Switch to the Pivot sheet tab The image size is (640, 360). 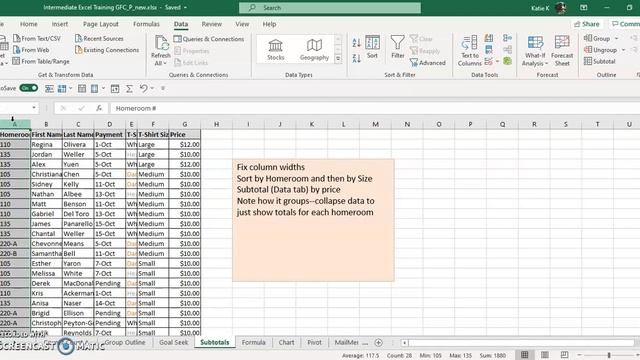(314, 342)
